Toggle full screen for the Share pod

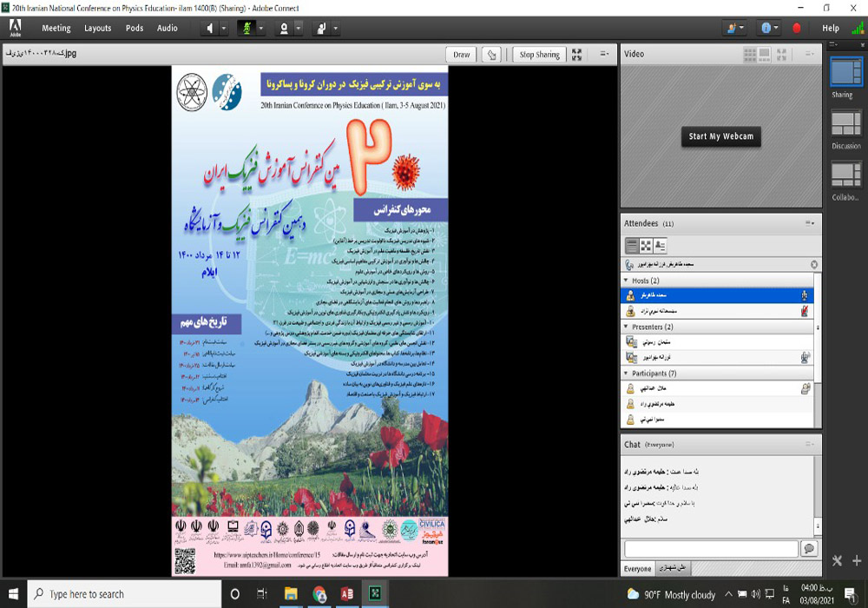point(576,55)
